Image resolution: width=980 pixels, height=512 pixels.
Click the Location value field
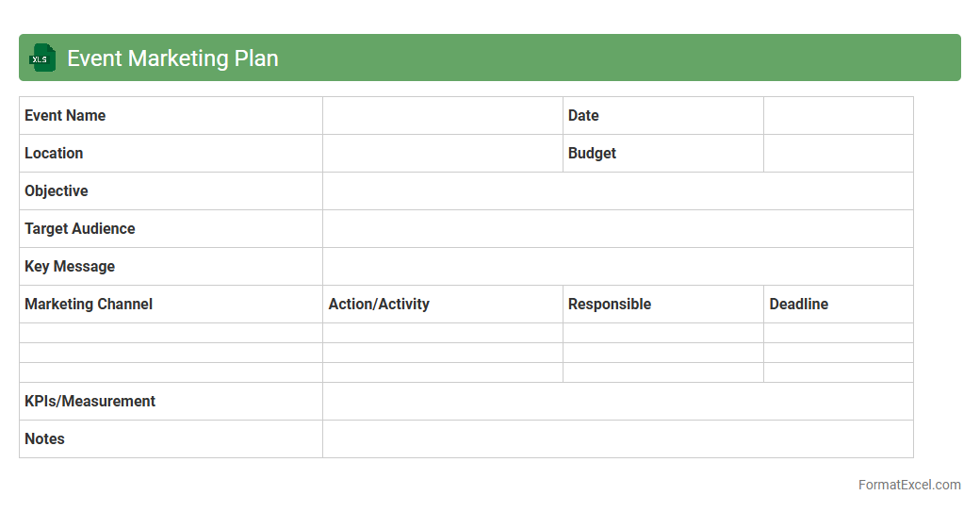[x=442, y=154]
